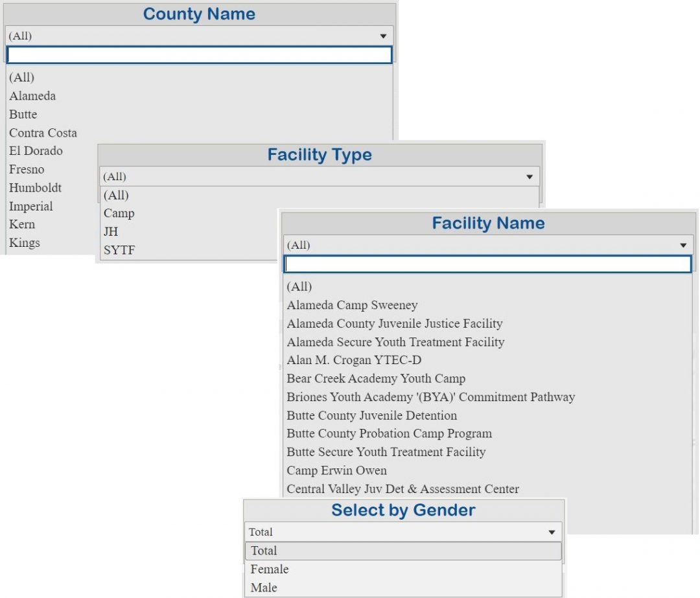The height and width of the screenshot is (598, 700).
Task: Click the Facility Type (All) combo box
Action: 319,177
